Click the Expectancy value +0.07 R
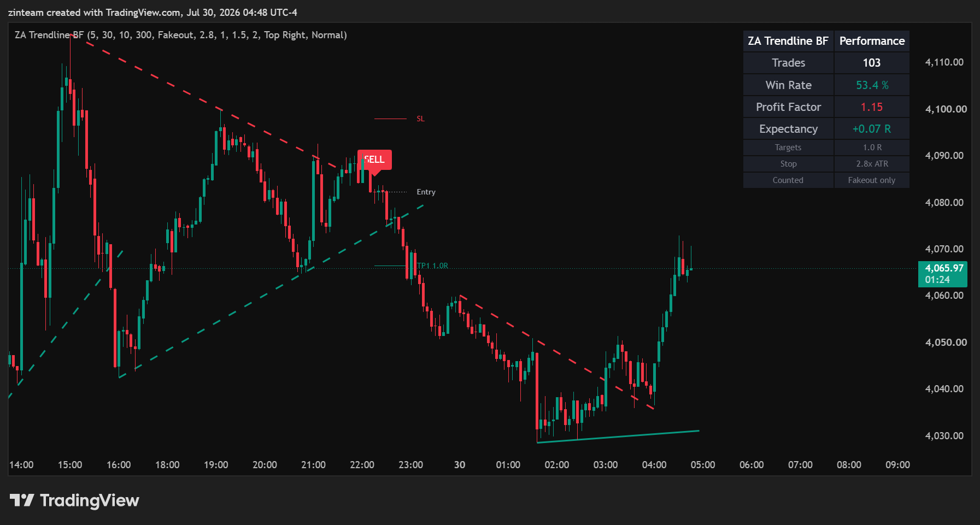 pos(872,129)
